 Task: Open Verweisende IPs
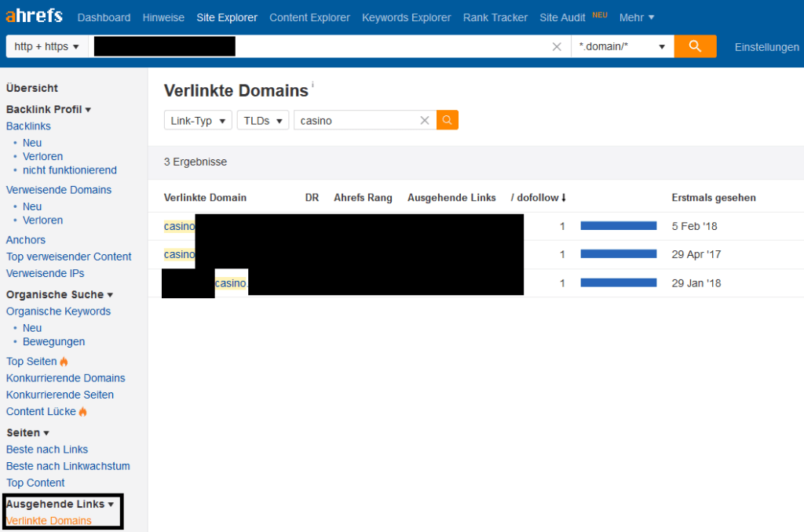coord(45,273)
